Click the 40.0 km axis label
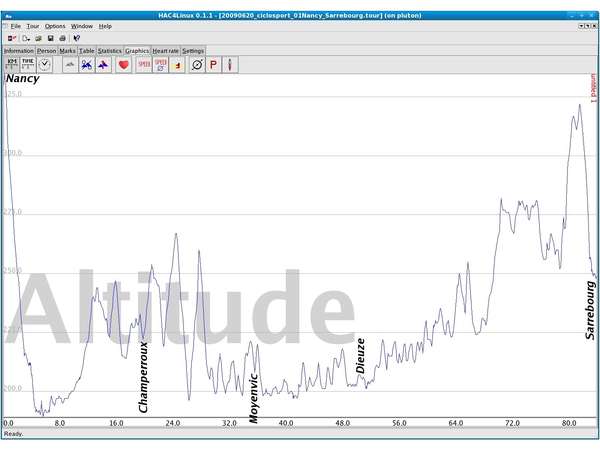600x450 pixels. [286, 423]
